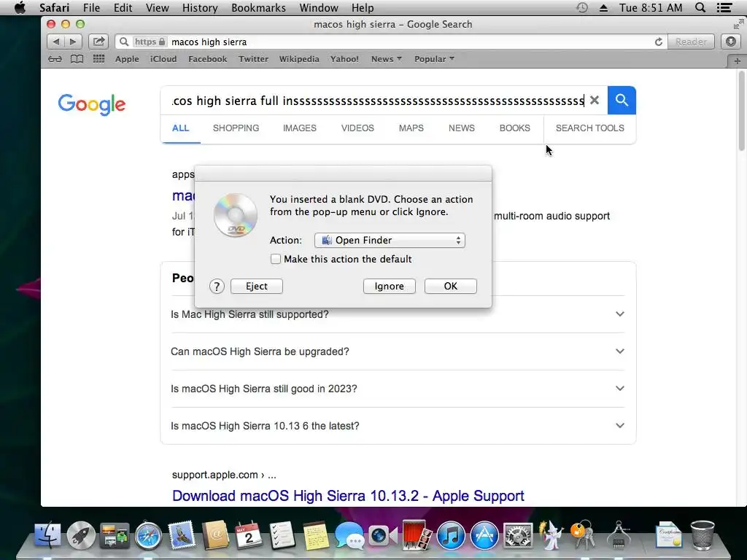Expand Is Mac High Sierra still supported?
The width and height of the screenshot is (747, 560).
(x=398, y=314)
